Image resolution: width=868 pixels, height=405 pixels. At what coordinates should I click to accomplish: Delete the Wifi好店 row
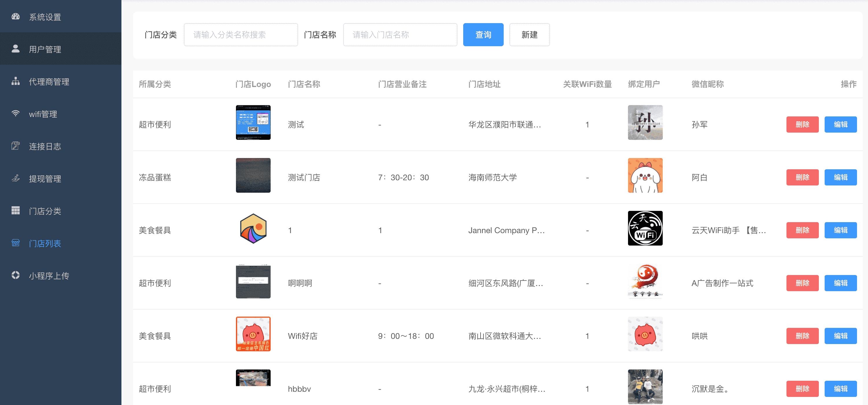802,336
